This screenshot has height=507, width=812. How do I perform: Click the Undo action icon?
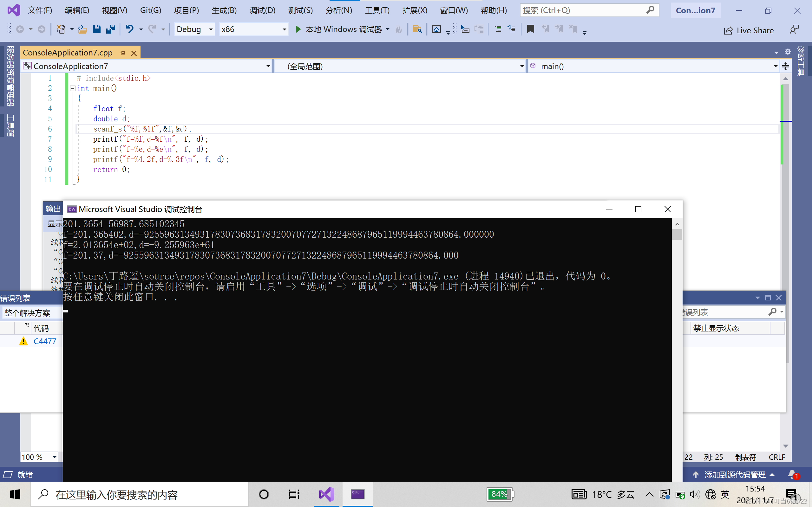click(x=129, y=29)
